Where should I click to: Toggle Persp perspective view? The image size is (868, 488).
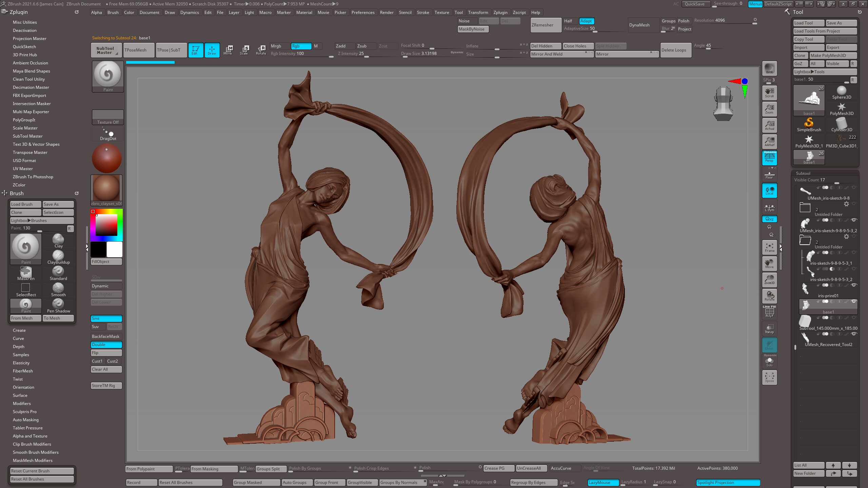[769, 158]
